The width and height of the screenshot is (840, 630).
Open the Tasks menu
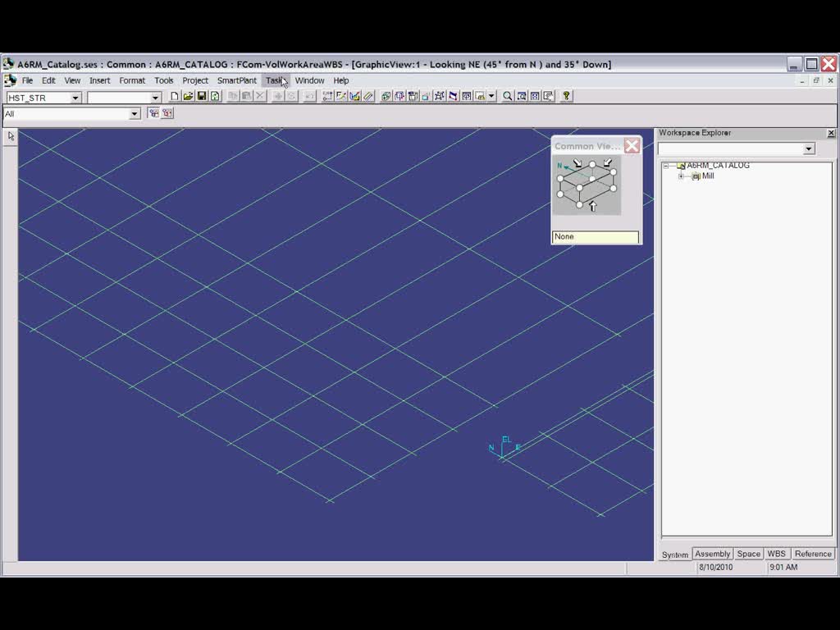[276, 80]
